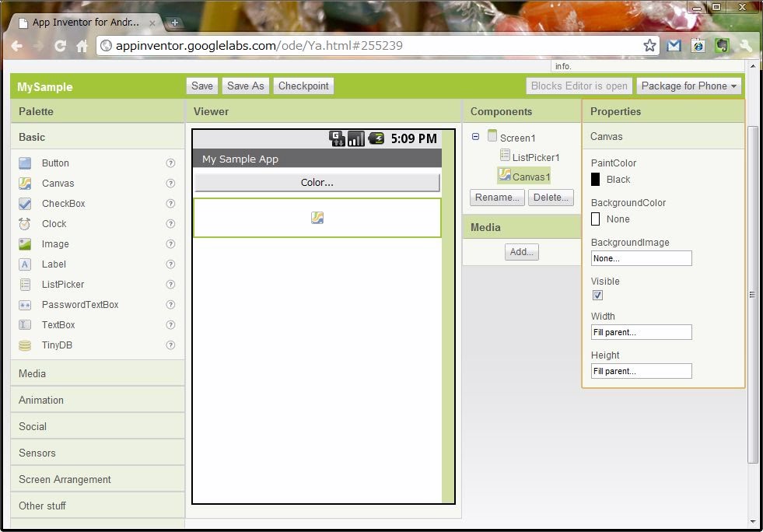Click the Width property input field

(x=641, y=332)
